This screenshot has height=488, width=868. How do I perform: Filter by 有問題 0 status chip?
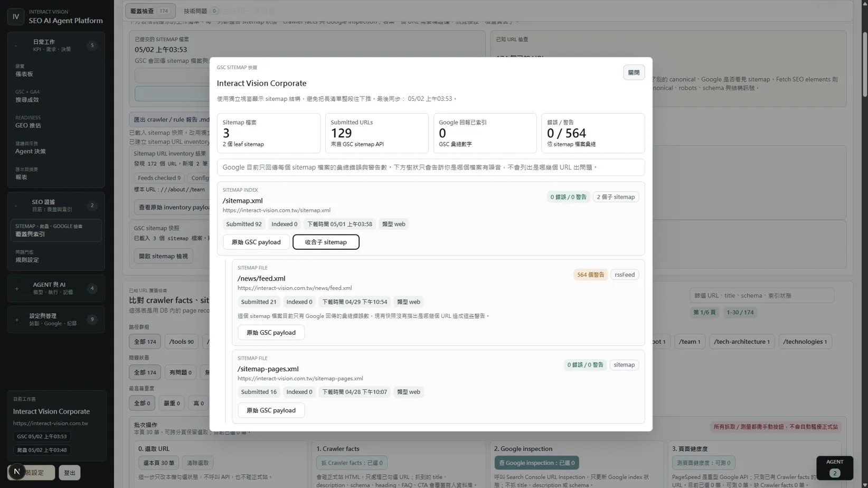[181, 372]
